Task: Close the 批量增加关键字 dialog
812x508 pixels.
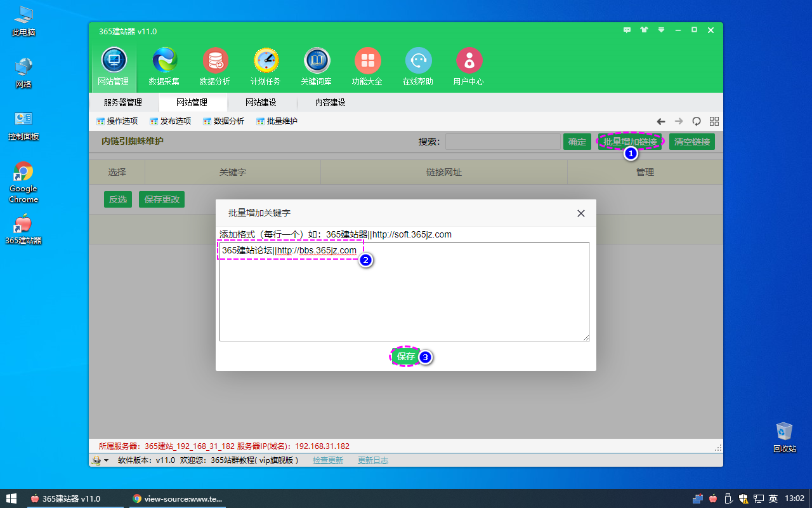Action: [x=581, y=213]
